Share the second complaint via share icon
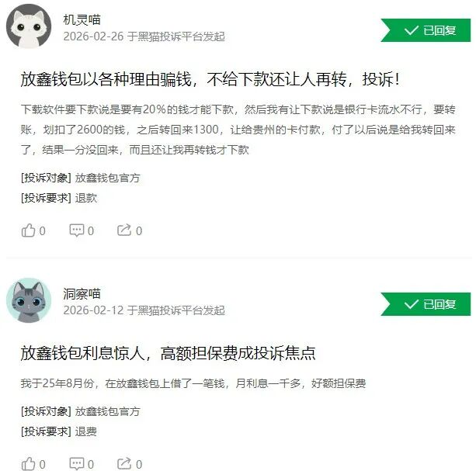The width and height of the screenshot is (476, 471). pos(124,464)
